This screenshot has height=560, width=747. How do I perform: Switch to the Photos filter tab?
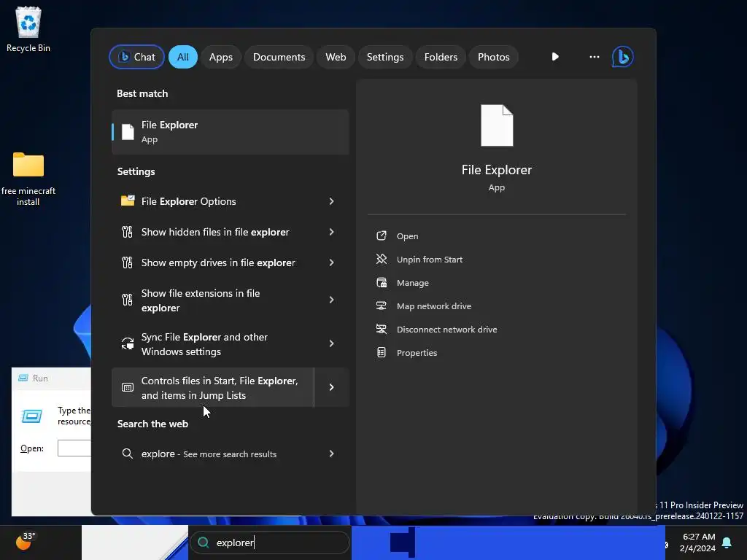(494, 57)
